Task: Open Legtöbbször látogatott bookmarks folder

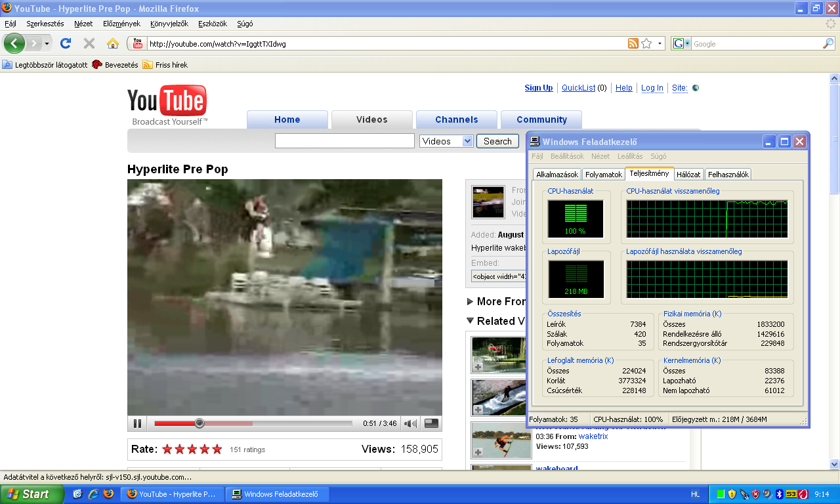Action: (x=45, y=65)
